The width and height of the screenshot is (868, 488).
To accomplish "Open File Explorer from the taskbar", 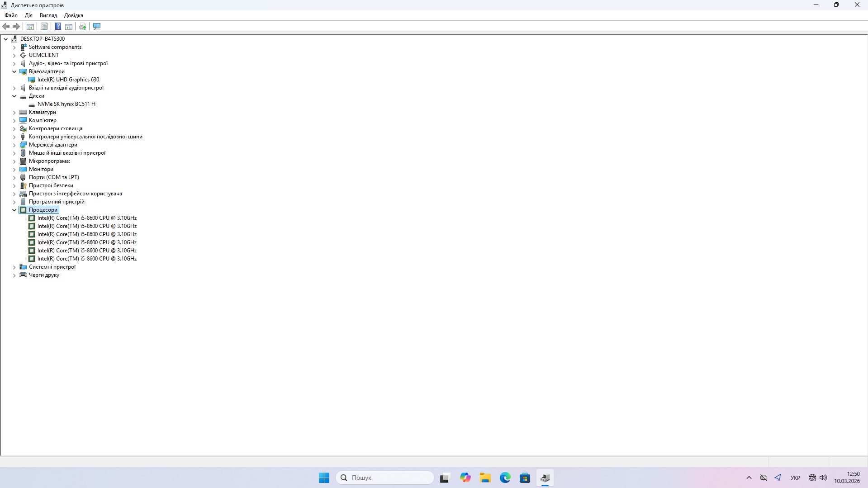I will (485, 478).
